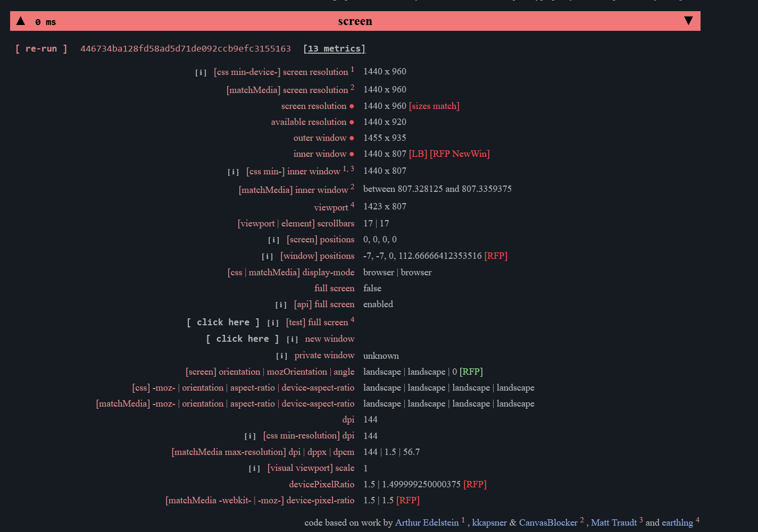Click the info icon beside the new window row
Screen dimensions: 758x532
coord(292,339)
